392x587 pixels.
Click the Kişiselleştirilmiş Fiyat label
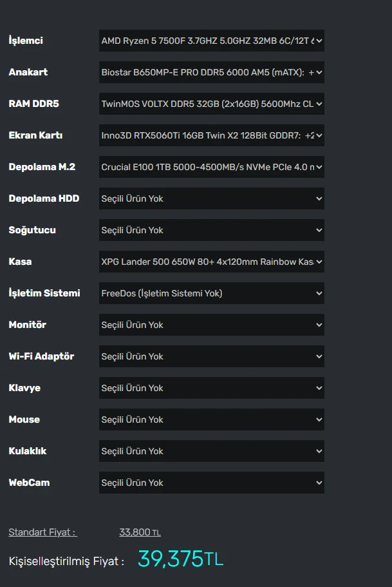pos(66,561)
